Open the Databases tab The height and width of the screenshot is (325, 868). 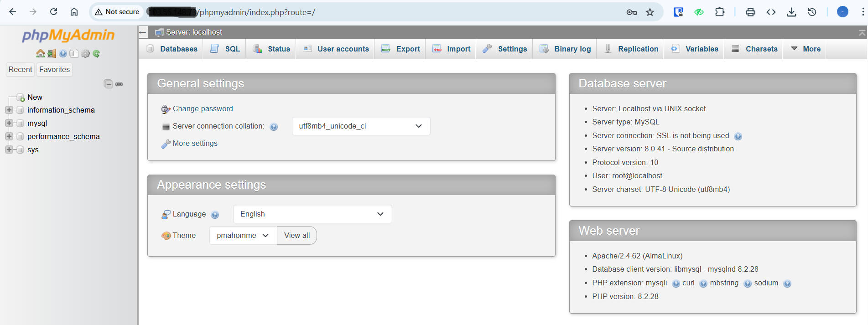(x=172, y=49)
